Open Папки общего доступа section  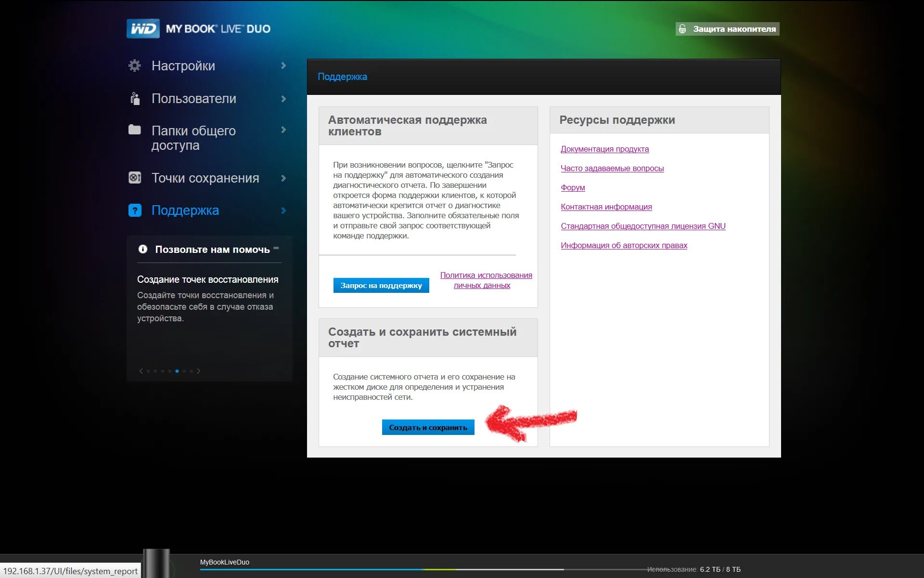pyautogui.click(x=193, y=138)
